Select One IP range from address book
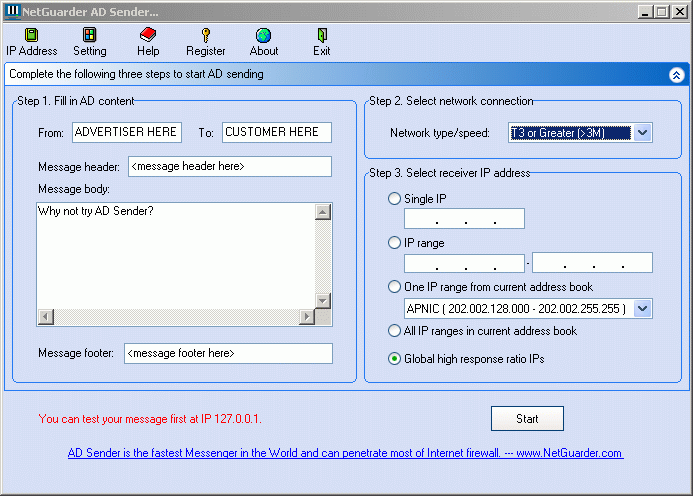The image size is (693, 496). 394,286
